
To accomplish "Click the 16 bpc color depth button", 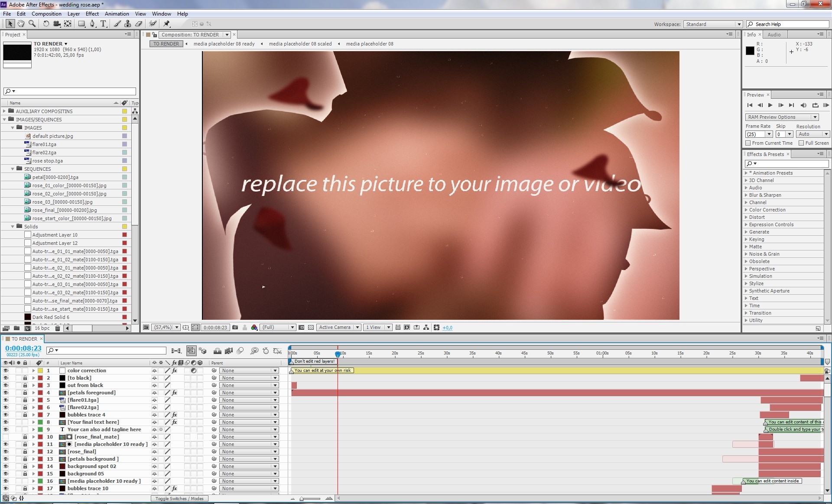I will tap(42, 328).
